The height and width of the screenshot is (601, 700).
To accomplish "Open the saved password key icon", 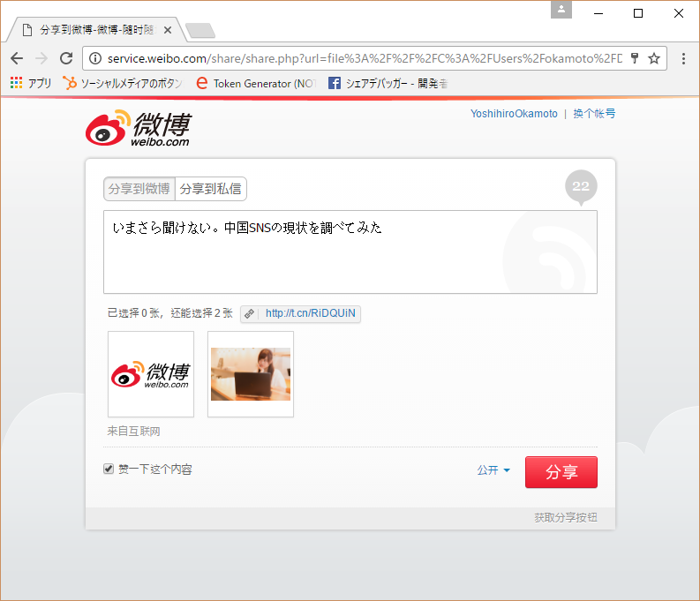I will [635, 58].
